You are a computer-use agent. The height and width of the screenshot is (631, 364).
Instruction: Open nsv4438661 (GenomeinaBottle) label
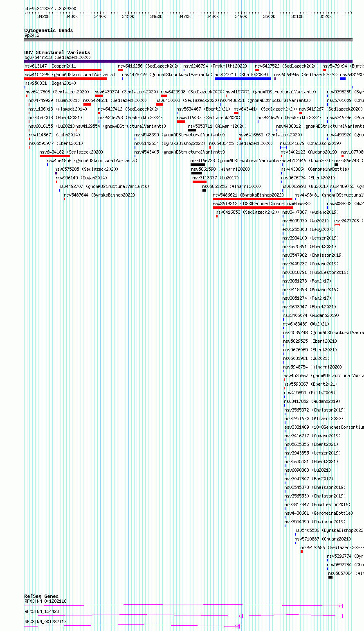coord(319,513)
